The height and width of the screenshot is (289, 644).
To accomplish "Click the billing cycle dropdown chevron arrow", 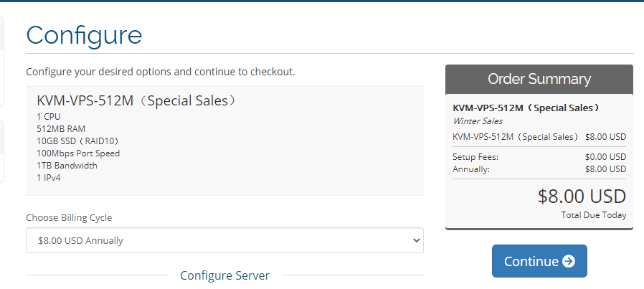I will [x=415, y=241].
